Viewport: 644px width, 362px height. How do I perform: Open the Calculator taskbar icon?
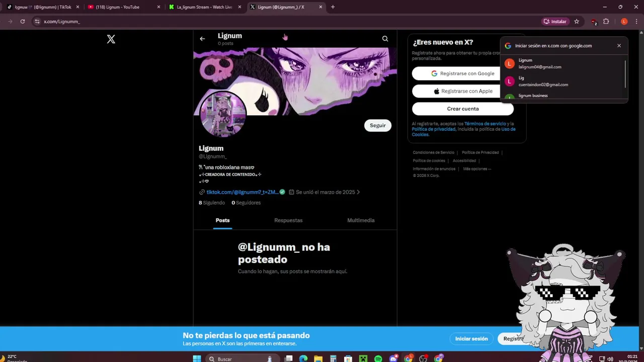tap(333, 358)
